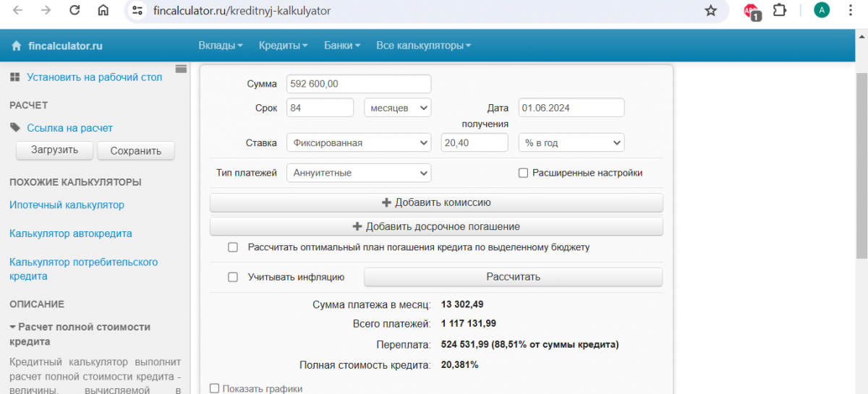Open the месяцев term unit dropdown
Viewport: 868px width, 394px height.
click(x=397, y=108)
